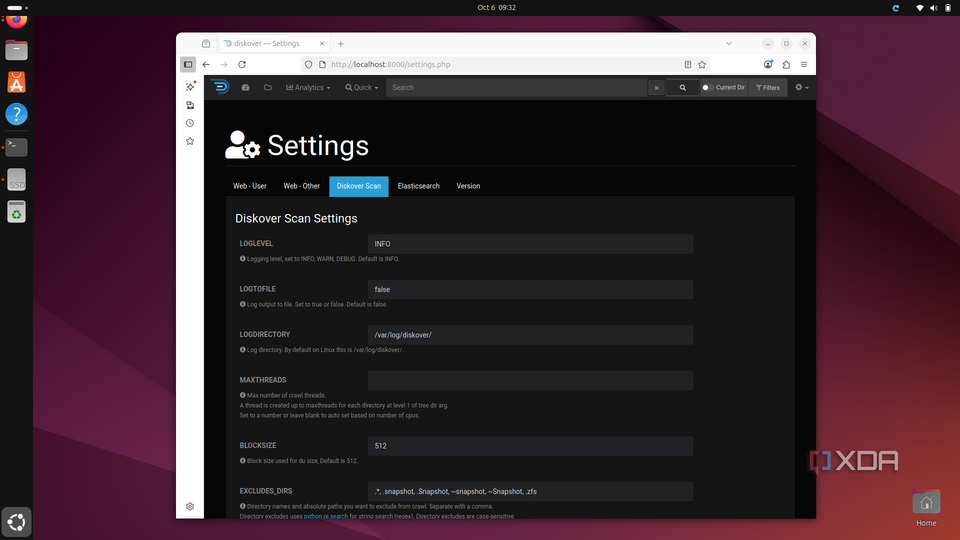The width and height of the screenshot is (960, 540).
Task: Expand the gear settings dropdown
Action: 801,88
